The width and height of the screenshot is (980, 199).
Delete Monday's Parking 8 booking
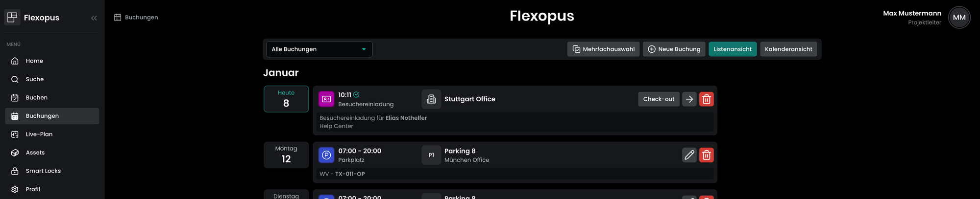[x=706, y=155]
